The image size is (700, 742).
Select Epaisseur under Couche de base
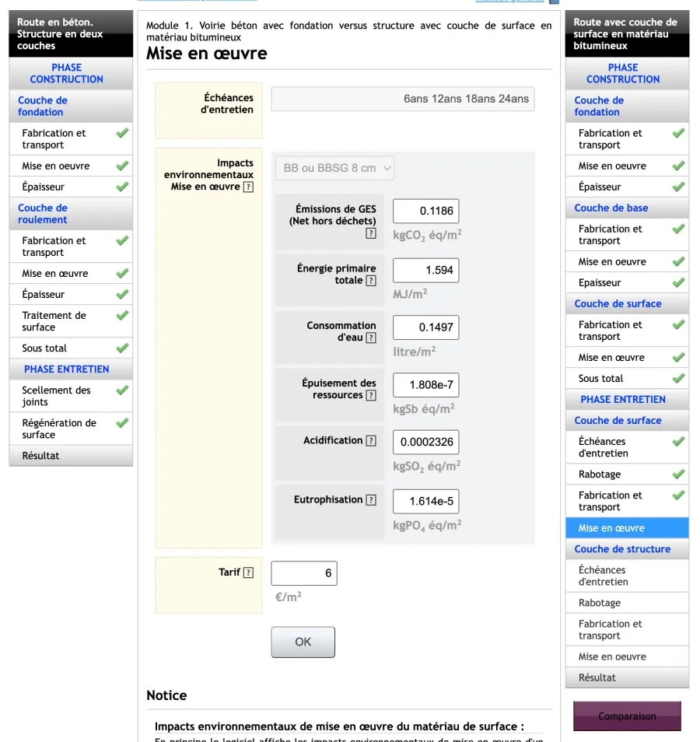[627, 282]
